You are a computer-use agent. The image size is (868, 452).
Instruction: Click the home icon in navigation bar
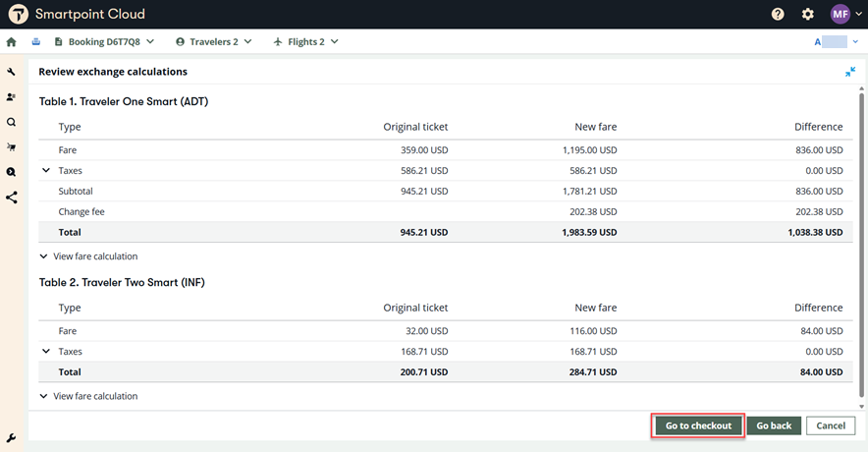coord(12,42)
